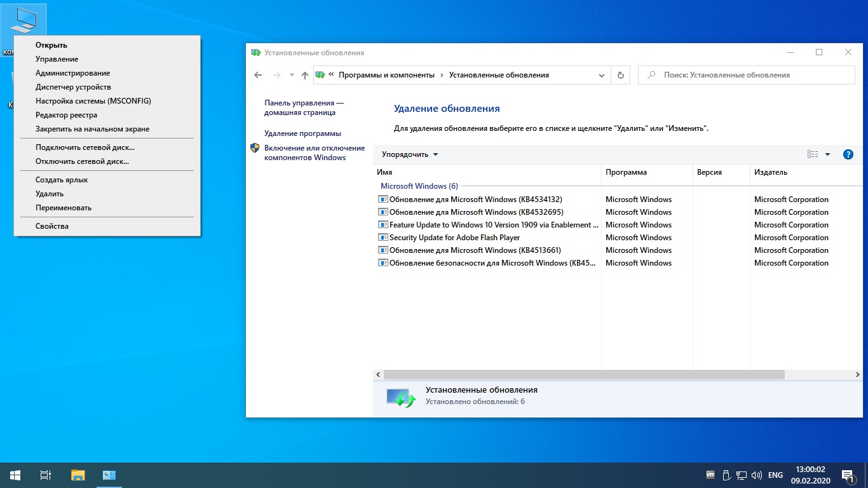Click the Installed Updates icon in details pane
This screenshot has width=868, height=488.
point(401,397)
